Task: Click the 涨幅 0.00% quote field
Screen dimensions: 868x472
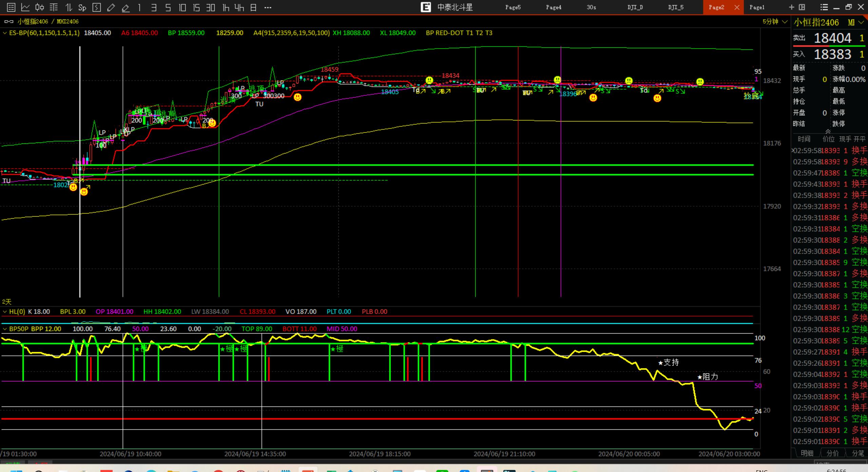Action: click(x=849, y=79)
